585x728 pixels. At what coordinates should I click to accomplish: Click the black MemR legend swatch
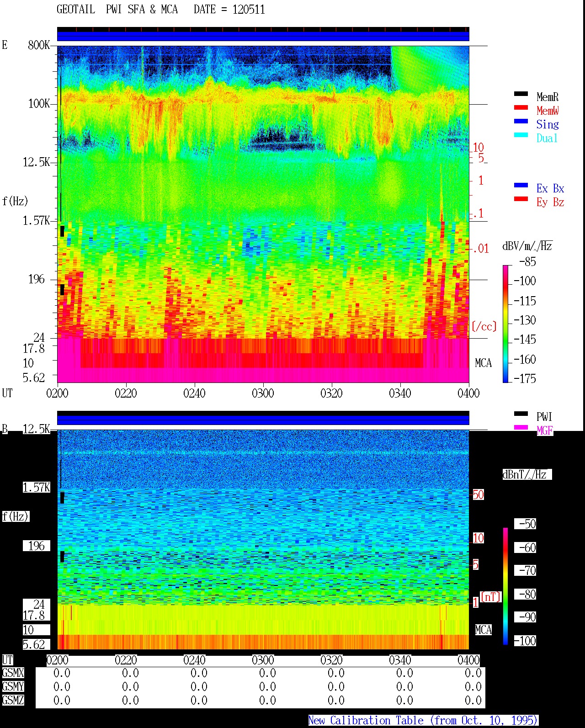click(x=521, y=94)
